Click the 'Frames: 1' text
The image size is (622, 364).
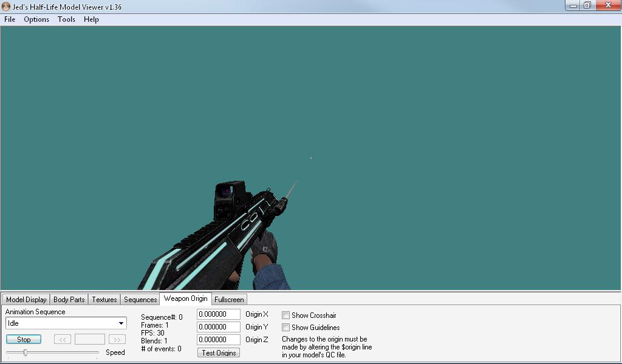coord(155,325)
